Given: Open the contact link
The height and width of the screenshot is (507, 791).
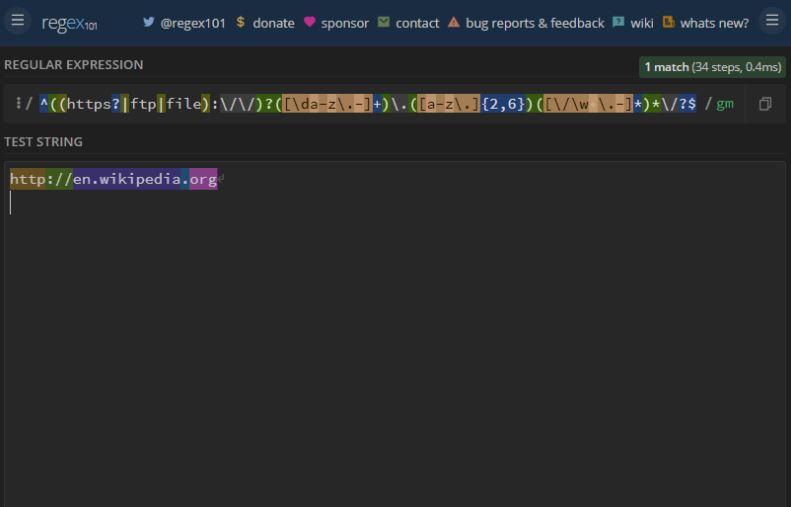Looking at the screenshot, I should click(x=417, y=23).
